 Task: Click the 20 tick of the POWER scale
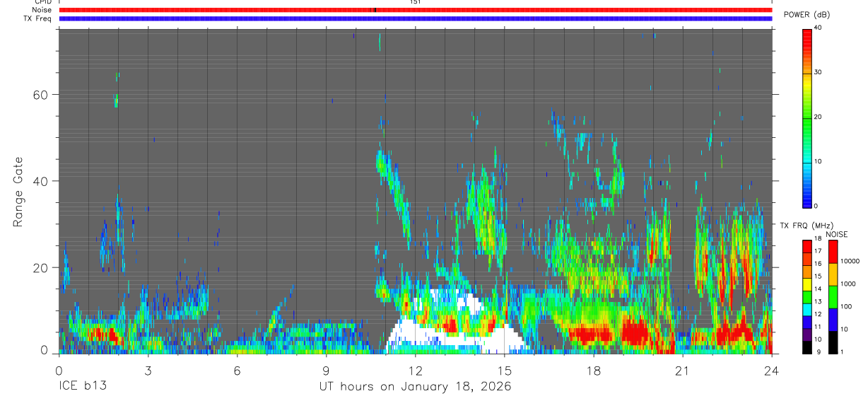click(819, 117)
